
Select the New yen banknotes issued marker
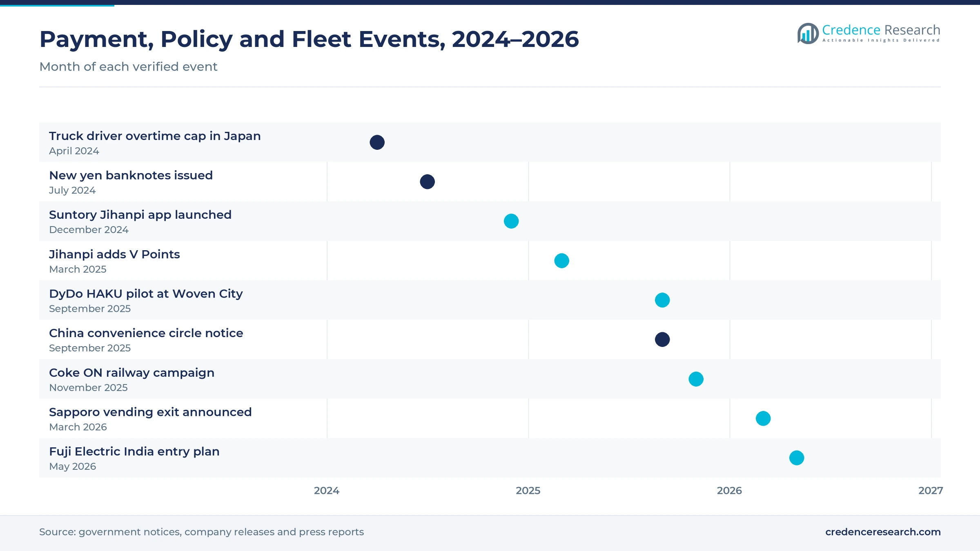click(427, 182)
